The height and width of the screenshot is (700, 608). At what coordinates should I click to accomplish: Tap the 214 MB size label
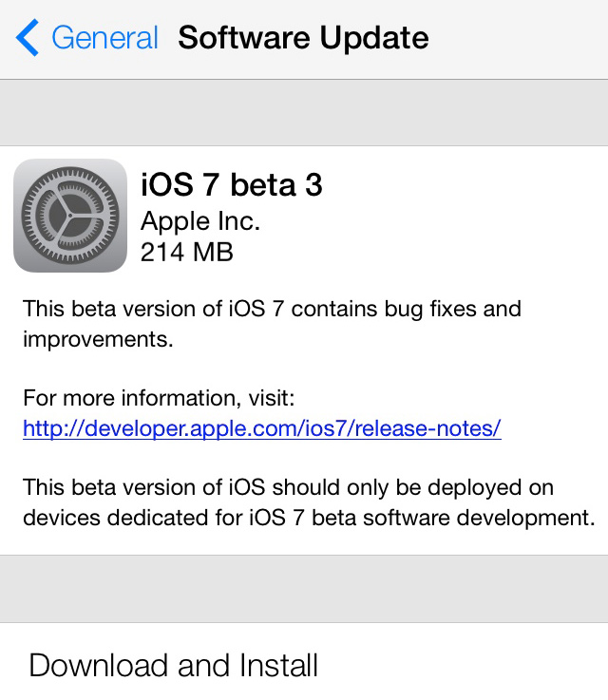click(x=186, y=252)
